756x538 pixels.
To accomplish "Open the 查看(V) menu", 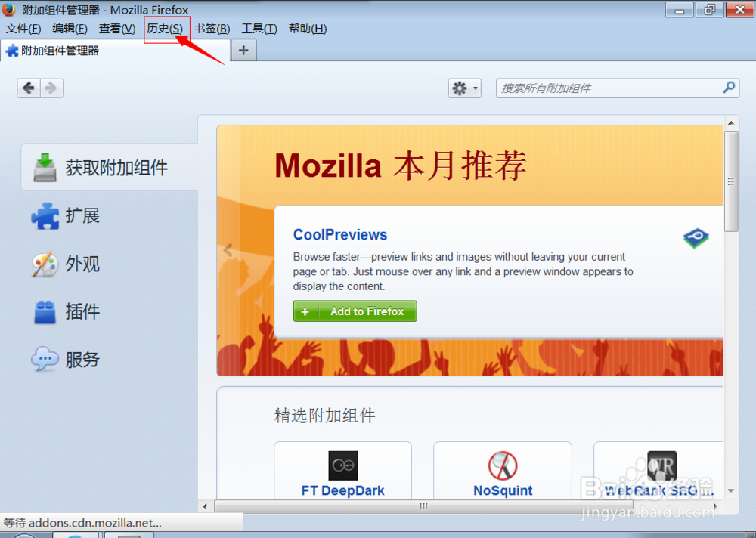I will point(117,29).
